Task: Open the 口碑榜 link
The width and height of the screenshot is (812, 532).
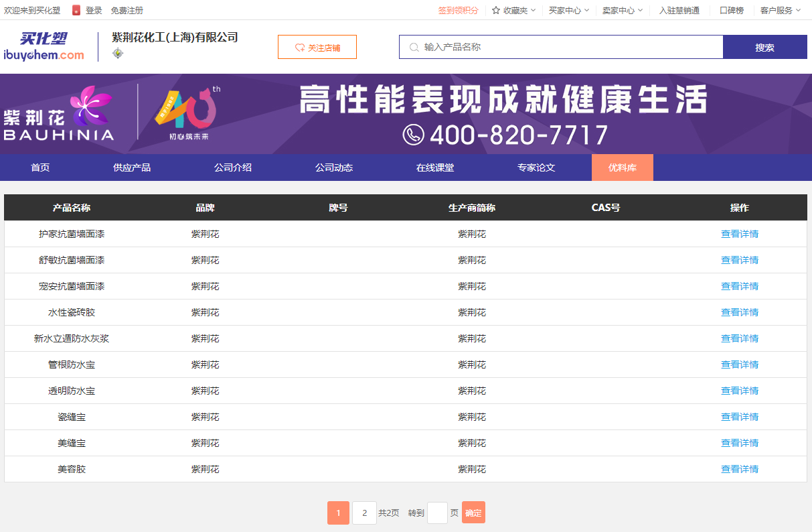Action: coord(732,10)
